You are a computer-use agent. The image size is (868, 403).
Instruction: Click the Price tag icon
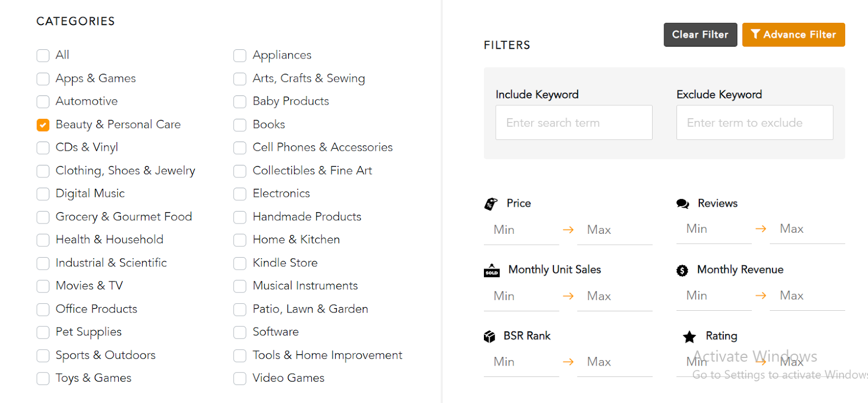point(490,204)
